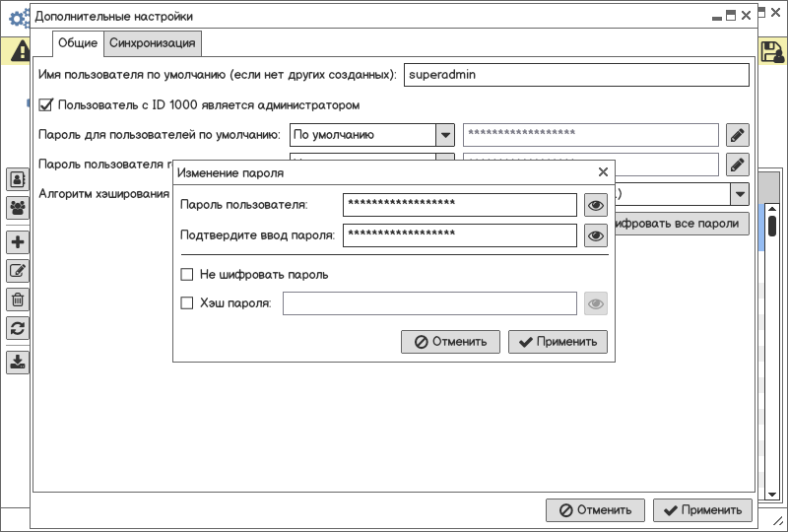Click the gears settings icon in title bar
Screen dimensions: 788x532
pos(19,19)
